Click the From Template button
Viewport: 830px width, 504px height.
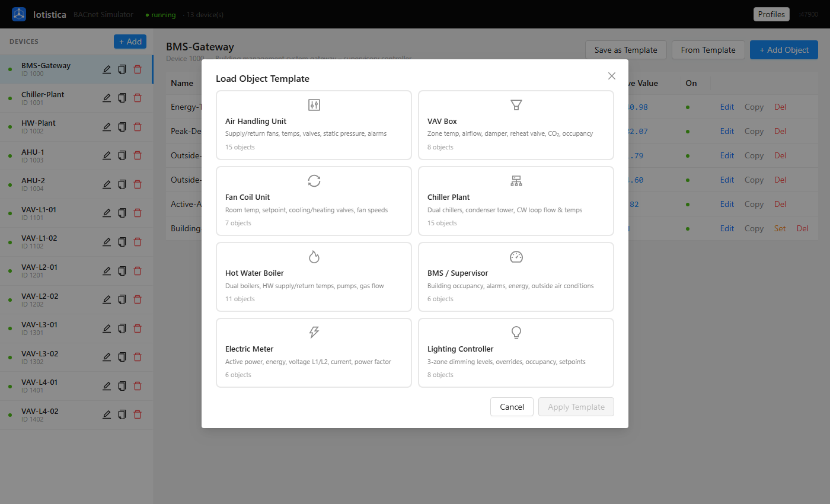(x=708, y=50)
